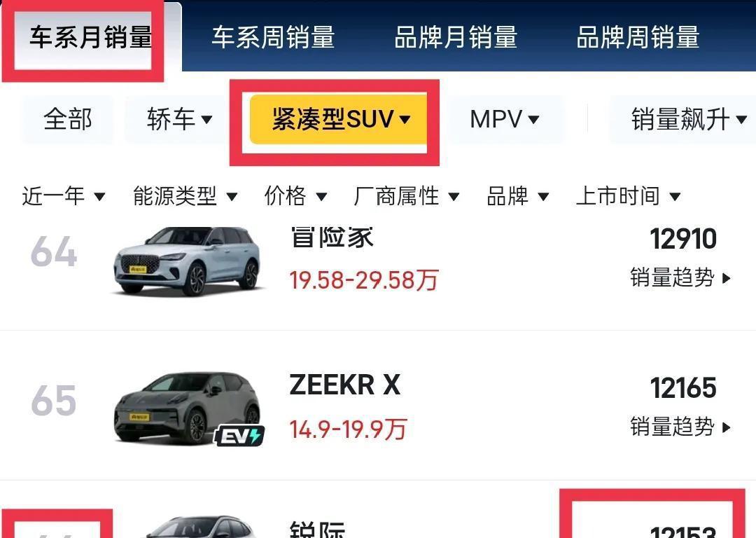Open the 冒险家 car thumbnail
The width and height of the screenshot is (756, 538).
[x=187, y=261]
